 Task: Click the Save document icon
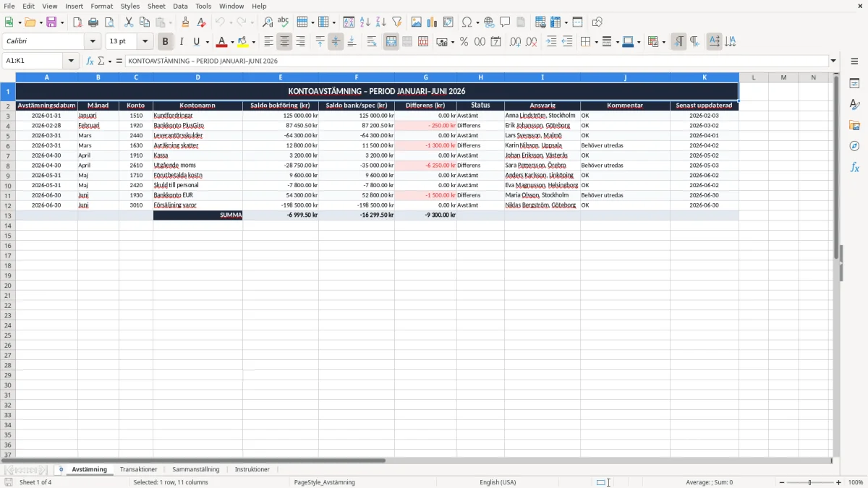(51, 22)
